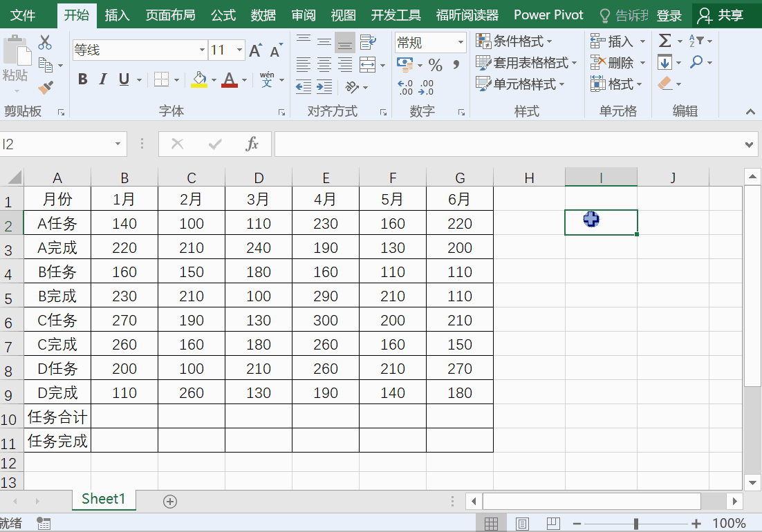Open 插入 cells dropdown in ribbon
This screenshot has width=762, height=532.
[x=642, y=41]
